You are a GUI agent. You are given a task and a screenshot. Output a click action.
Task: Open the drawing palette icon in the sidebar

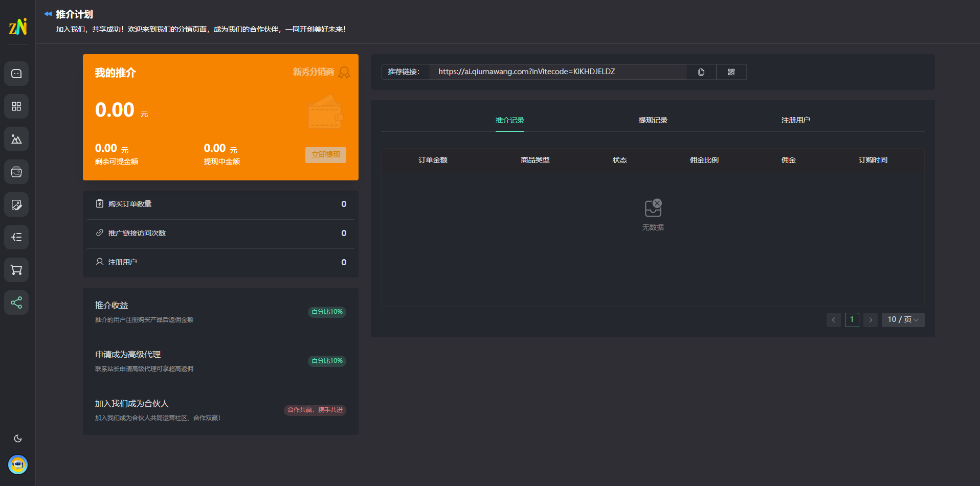16,172
